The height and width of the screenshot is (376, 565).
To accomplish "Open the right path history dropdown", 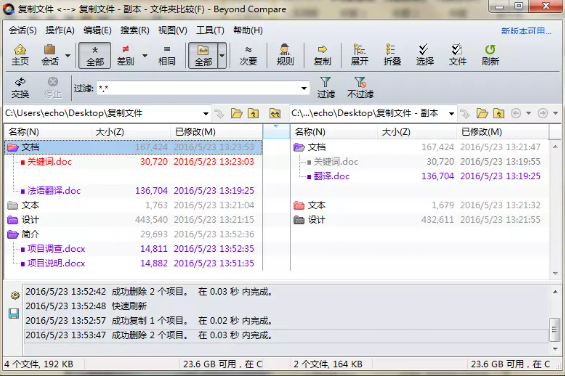I will (x=451, y=114).
